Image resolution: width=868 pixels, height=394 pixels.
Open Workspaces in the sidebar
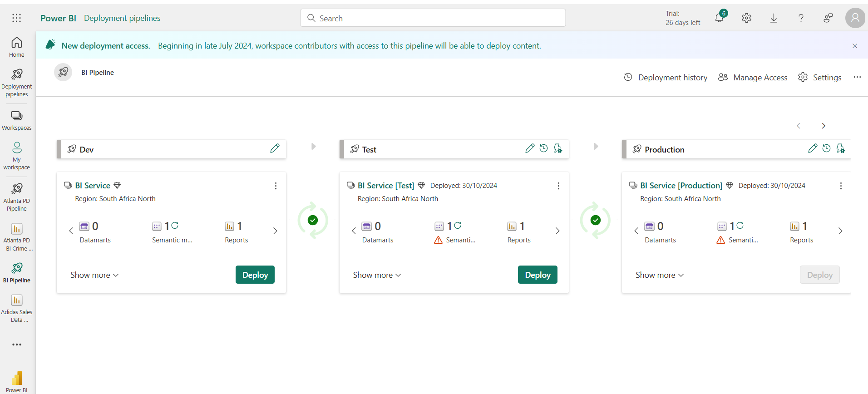coord(17,121)
